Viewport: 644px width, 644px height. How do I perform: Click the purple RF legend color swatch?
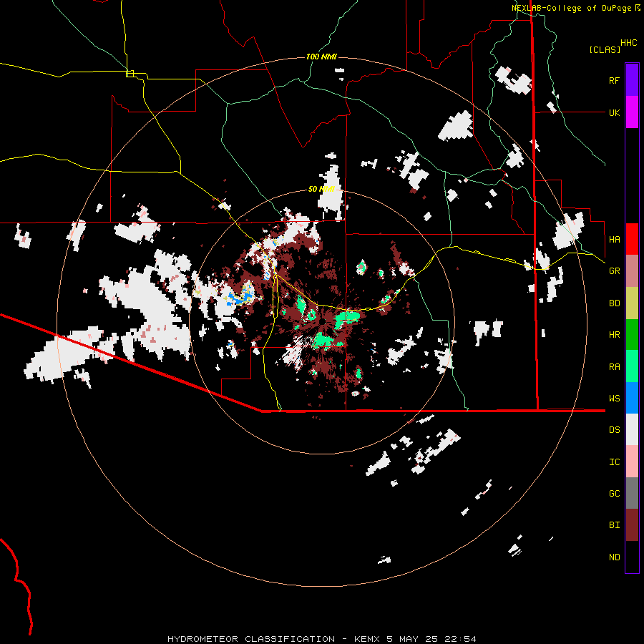pos(632,80)
